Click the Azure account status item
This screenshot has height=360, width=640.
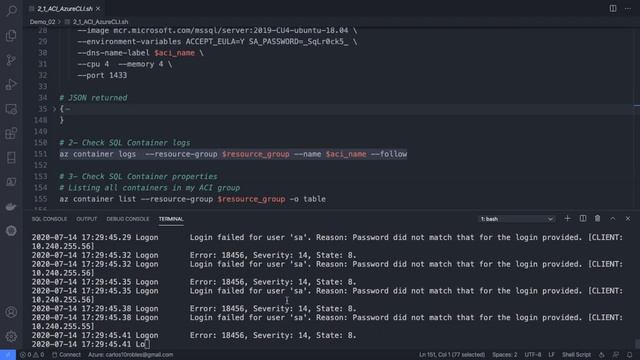131,355
